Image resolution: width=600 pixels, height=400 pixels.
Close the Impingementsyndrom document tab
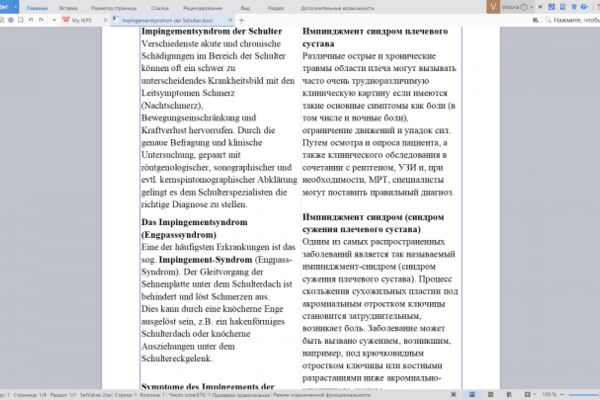pyautogui.click(x=230, y=20)
